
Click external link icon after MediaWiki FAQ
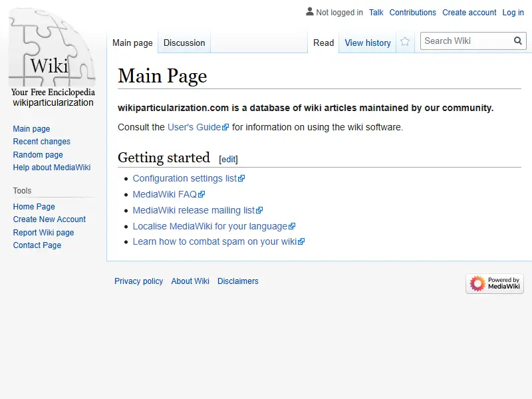(201, 194)
